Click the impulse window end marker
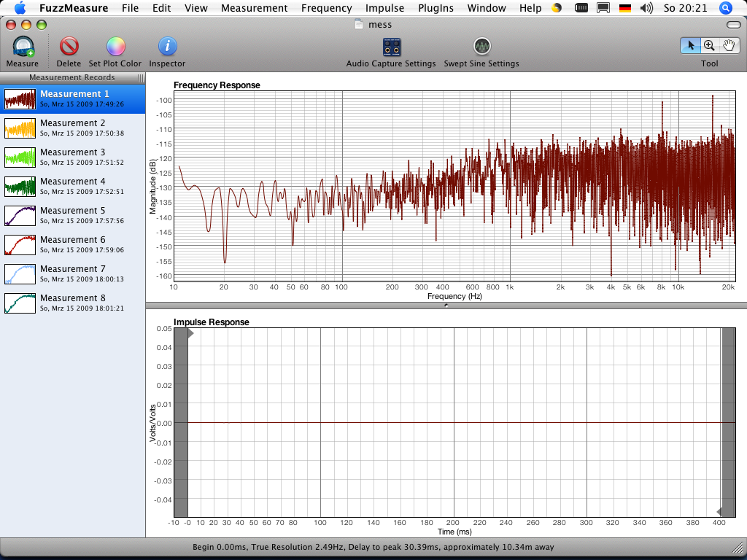 click(719, 512)
